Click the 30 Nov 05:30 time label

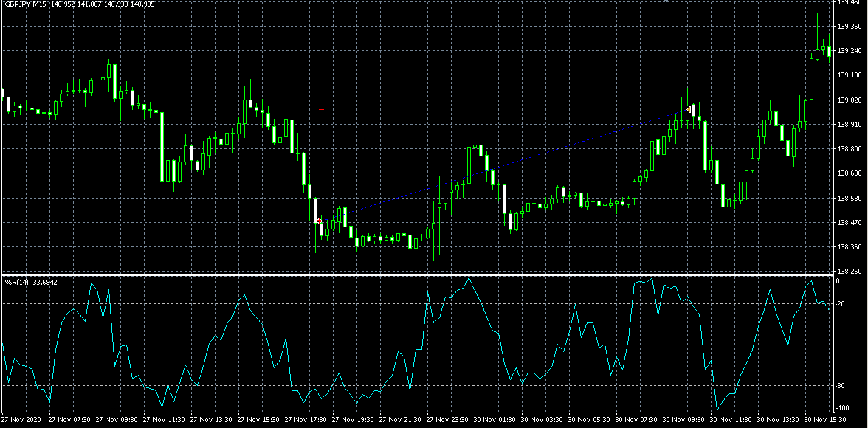590,420
